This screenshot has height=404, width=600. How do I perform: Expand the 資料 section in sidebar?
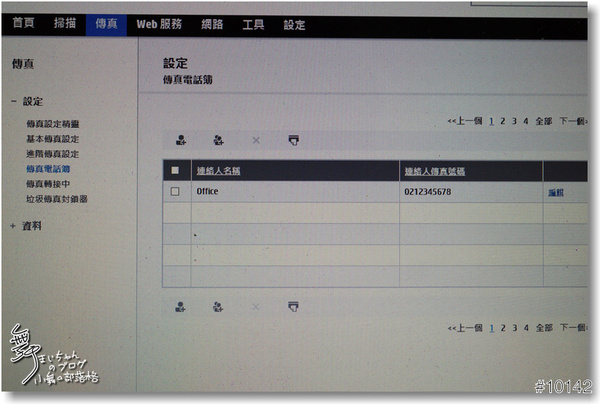click(13, 226)
